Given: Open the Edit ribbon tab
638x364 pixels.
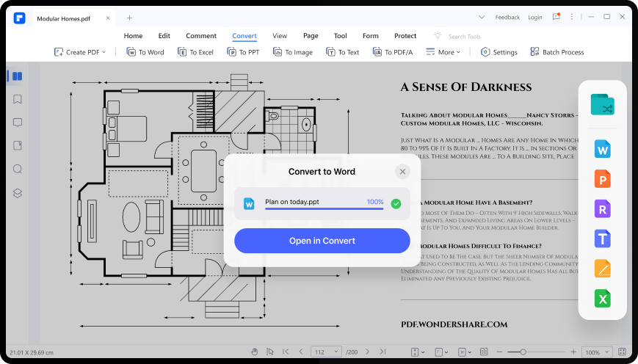Looking at the screenshot, I should pos(164,36).
